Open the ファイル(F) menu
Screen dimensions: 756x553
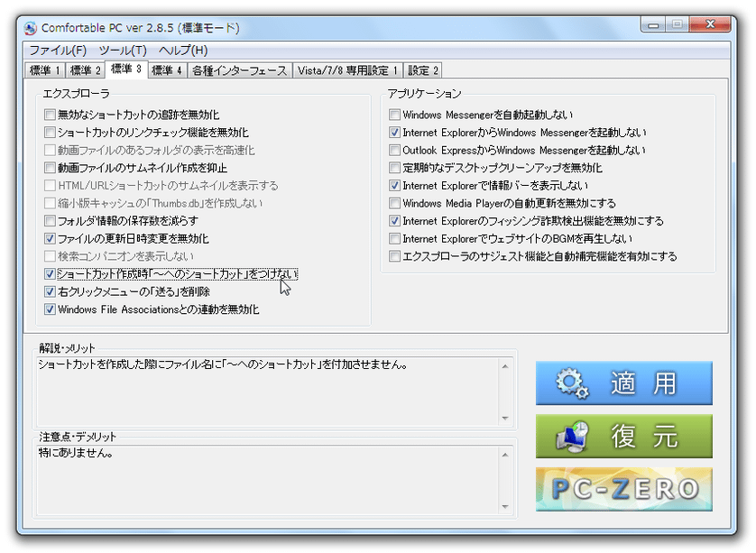(x=58, y=51)
